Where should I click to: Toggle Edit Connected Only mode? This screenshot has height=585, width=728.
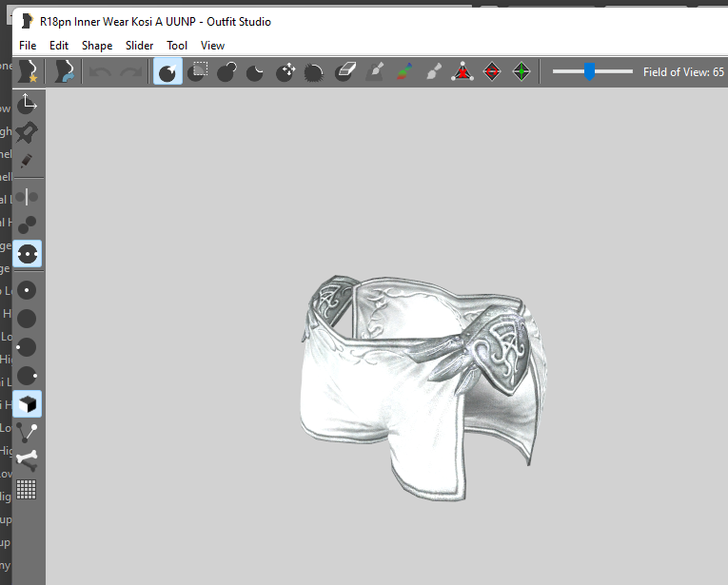click(x=27, y=225)
